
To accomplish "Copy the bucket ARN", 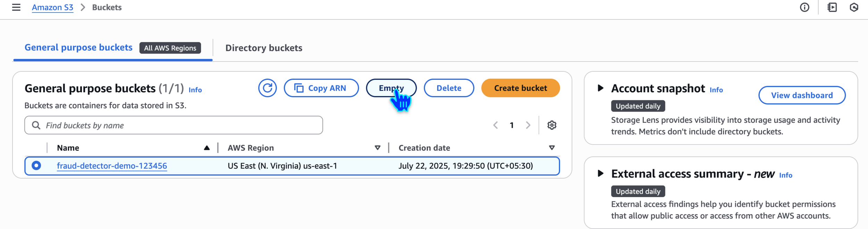I will coord(321,88).
